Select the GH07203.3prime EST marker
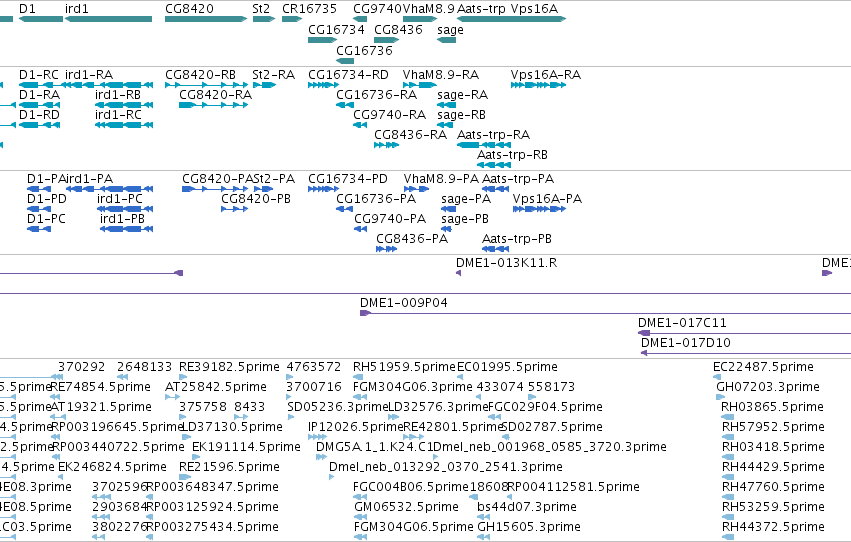 pyautogui.click(x=721, y=397)
